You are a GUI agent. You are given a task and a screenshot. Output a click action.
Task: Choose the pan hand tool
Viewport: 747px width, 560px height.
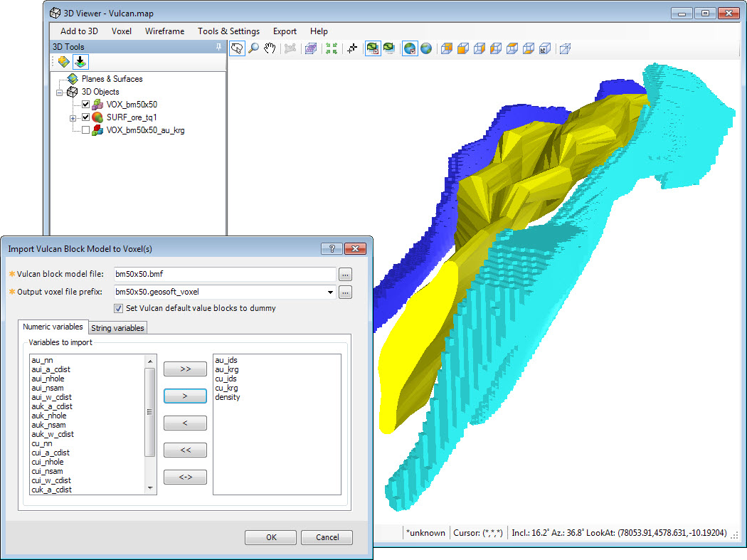click(x=270, y=48)
